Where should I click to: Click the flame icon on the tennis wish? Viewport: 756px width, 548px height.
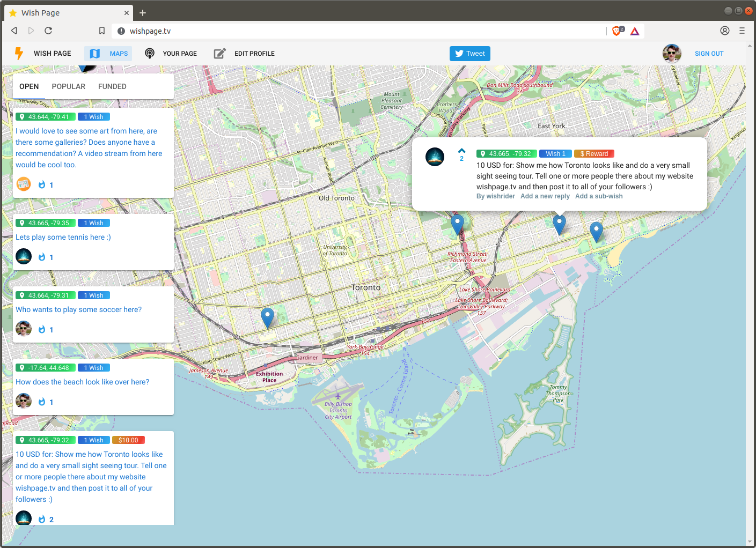tap(42, 257)
